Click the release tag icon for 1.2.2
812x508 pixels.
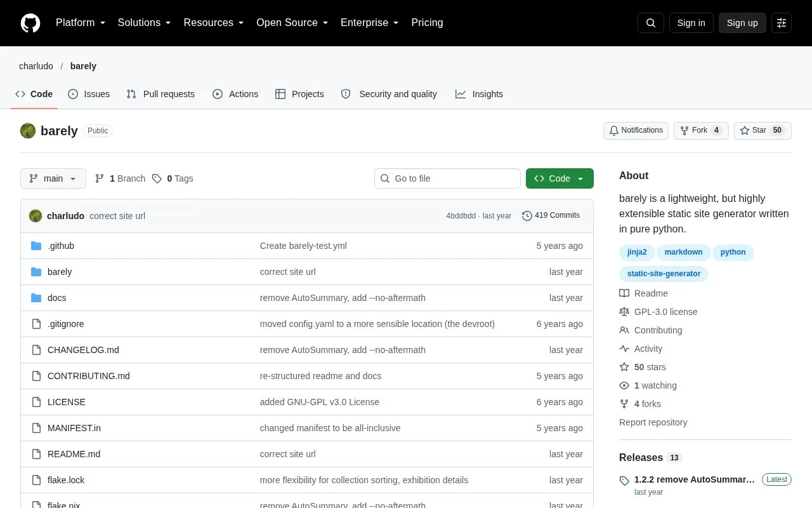pos(624,481)
